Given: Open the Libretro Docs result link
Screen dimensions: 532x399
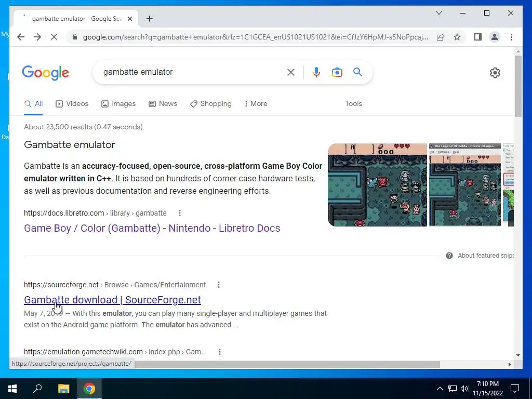Looking at the screenshot, I should tap(152, 229).
